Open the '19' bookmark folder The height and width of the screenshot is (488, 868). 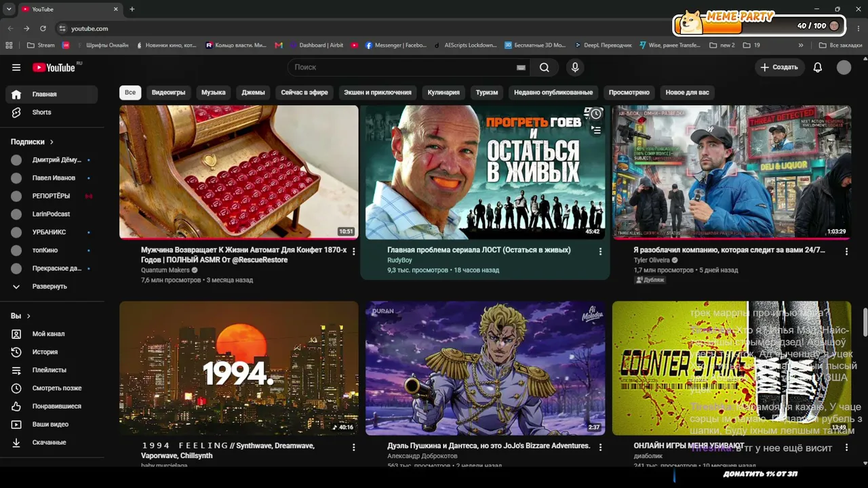pyautogui.click(x=751, y=45)
